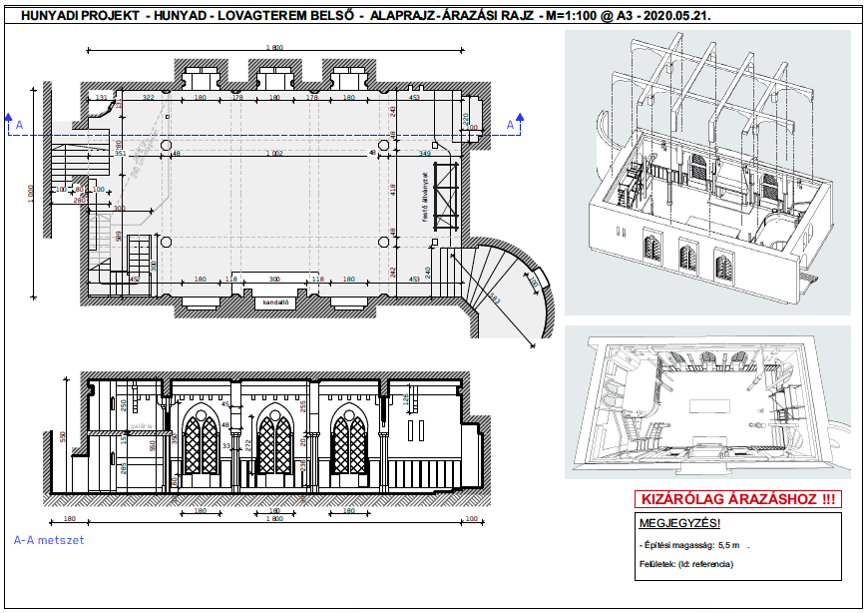Screen dimensions: 868x613
Task: Click the 'galéria' label in the section
Action: coord(141,426)
